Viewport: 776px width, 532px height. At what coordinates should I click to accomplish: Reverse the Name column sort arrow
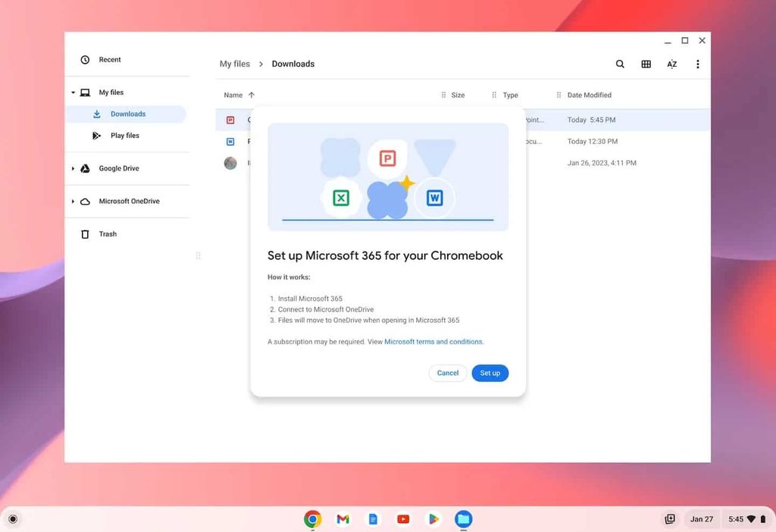point(251,95)
